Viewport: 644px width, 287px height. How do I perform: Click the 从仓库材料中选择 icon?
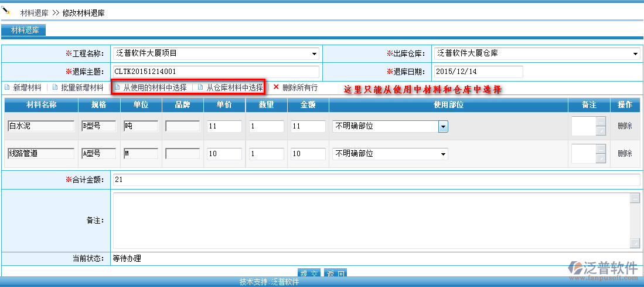tap(200, 87)
